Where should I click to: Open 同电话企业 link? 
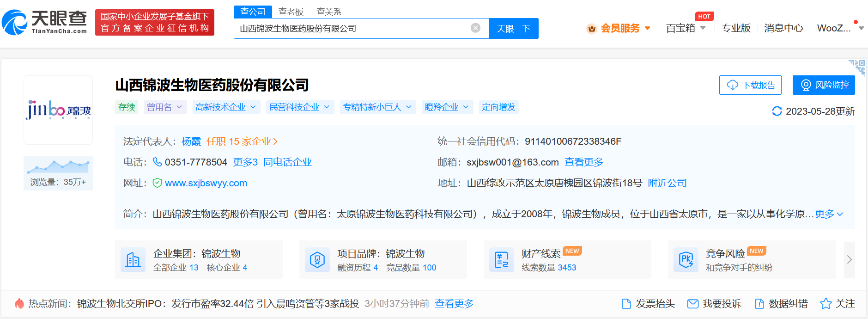point(287,162)
